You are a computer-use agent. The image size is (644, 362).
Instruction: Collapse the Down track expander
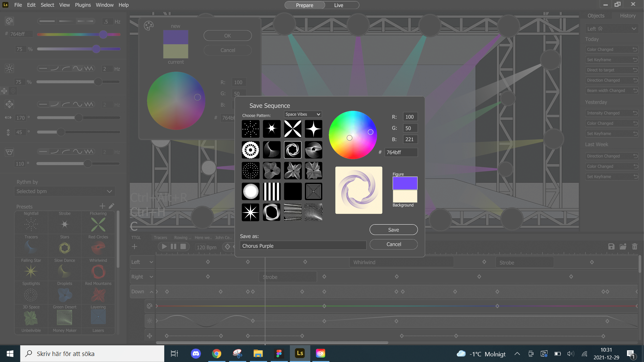point(151,292)
